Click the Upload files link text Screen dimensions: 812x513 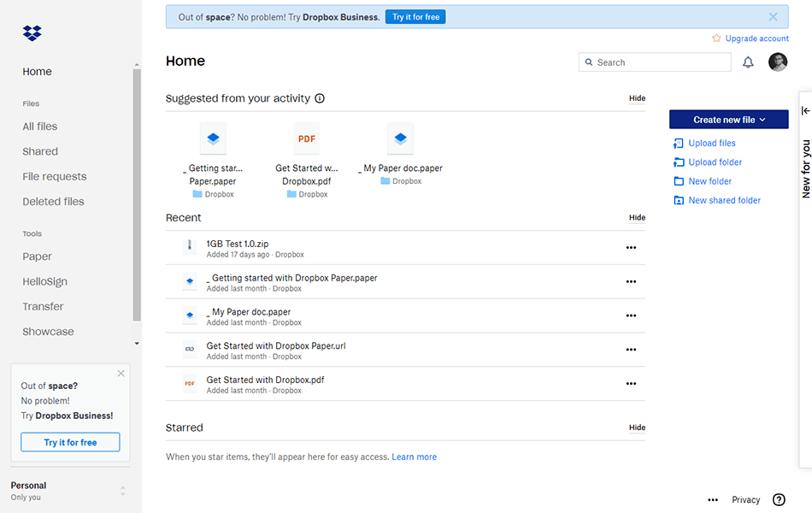click(711, 144)
